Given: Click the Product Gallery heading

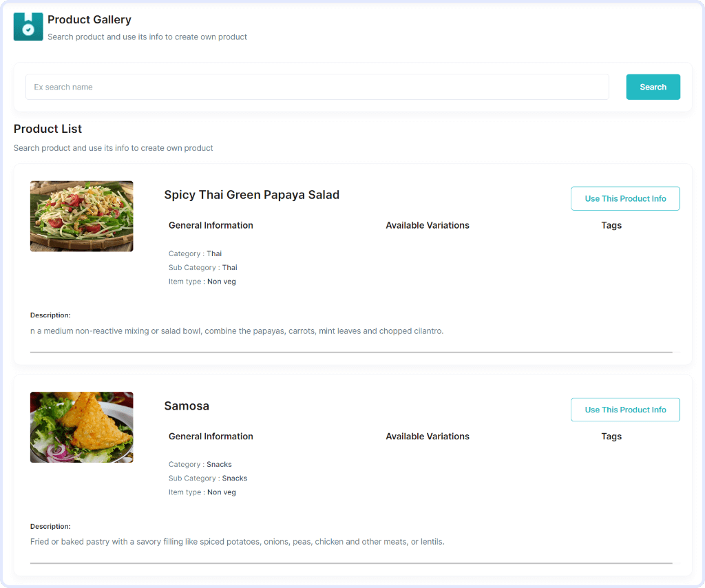Looking at the screenshot, I should point(90,20).
